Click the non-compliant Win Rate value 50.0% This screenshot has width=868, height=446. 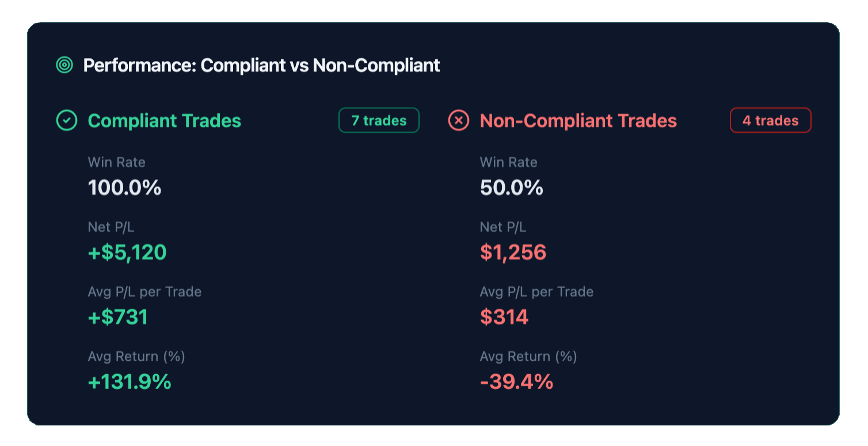pyautogui.click(x=511, y=187)
